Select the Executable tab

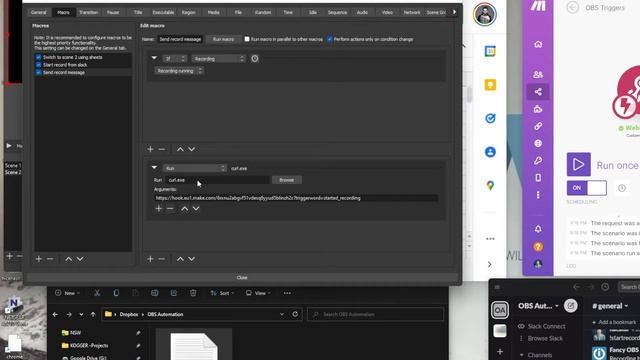tap(163, 13)
